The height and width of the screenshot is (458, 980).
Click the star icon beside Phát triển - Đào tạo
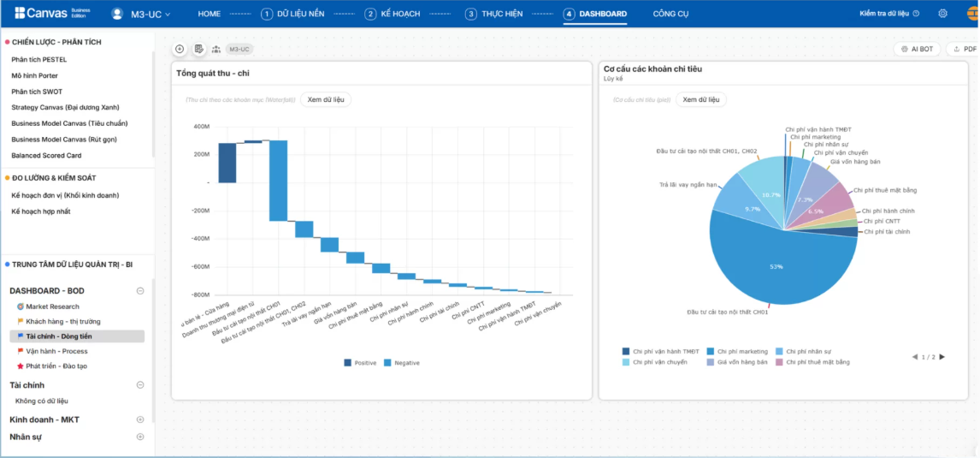(21, 366)
